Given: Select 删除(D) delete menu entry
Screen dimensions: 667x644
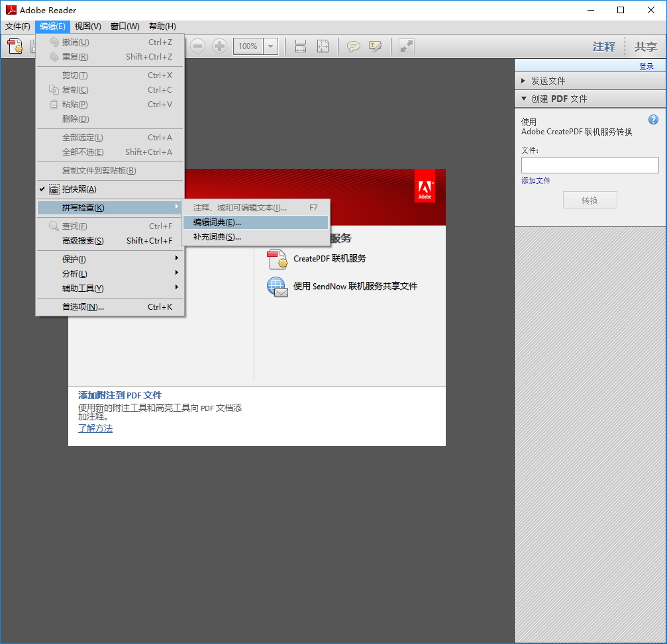Looking at the screenshot, I should 110,118.
